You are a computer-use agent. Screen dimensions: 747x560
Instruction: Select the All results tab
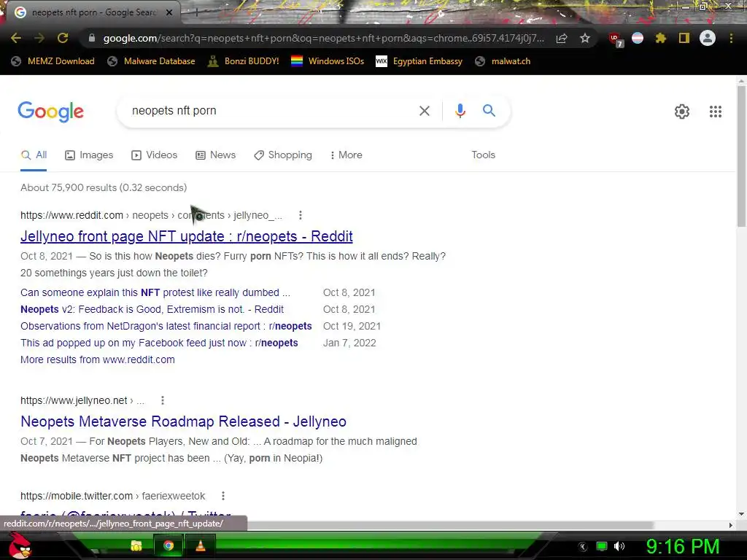[x=34, y=155]
